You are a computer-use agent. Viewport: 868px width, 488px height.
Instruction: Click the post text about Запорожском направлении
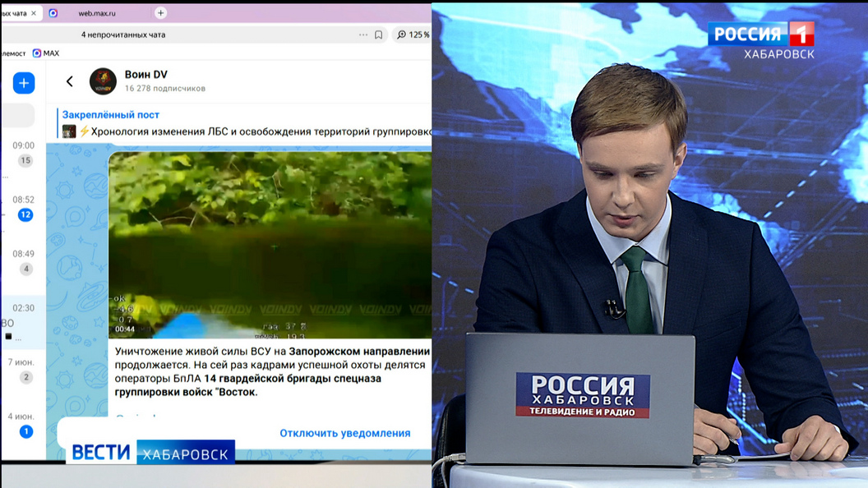pos(272,372)
